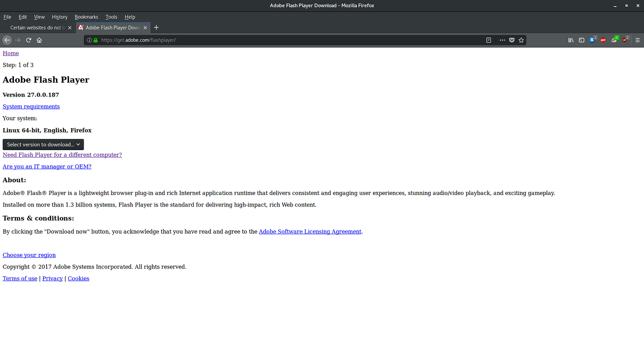Open the File menu
This screenshot has width=644, height=345.
coord(7,17)
